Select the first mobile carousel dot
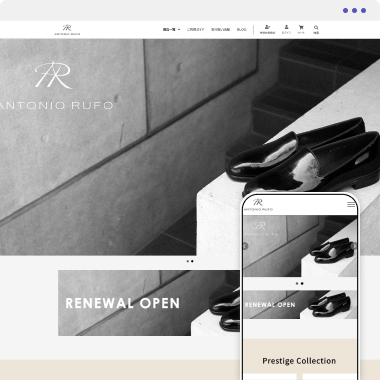The height and width of the screenshot is (380, 380). coord(297,284)
